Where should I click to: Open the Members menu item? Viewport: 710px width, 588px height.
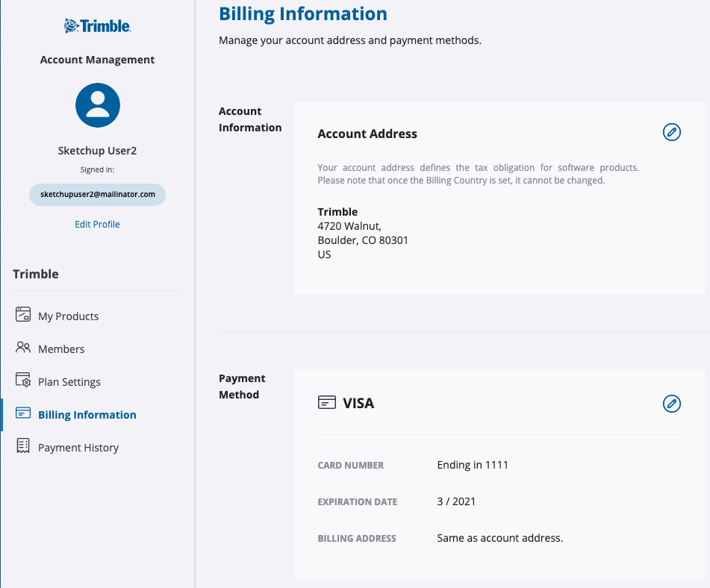tap(61, 349)
